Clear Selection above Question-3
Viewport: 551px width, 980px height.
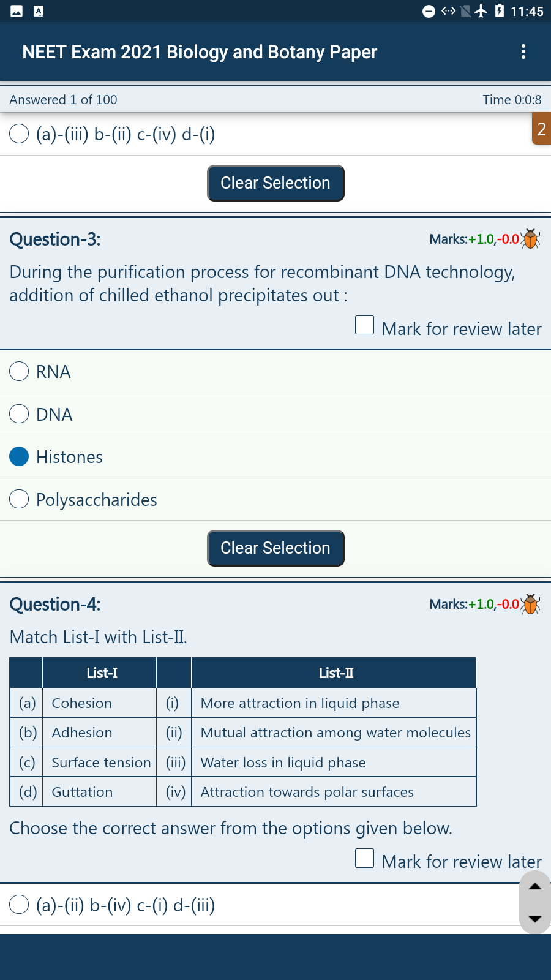[x=275, y=183]
